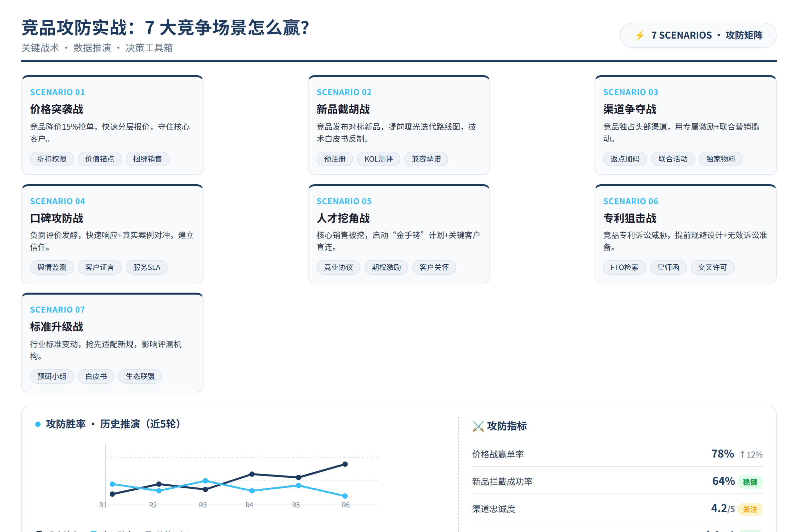
Task: Open the 渠道争夺战 card title
Action: [630, 109]
